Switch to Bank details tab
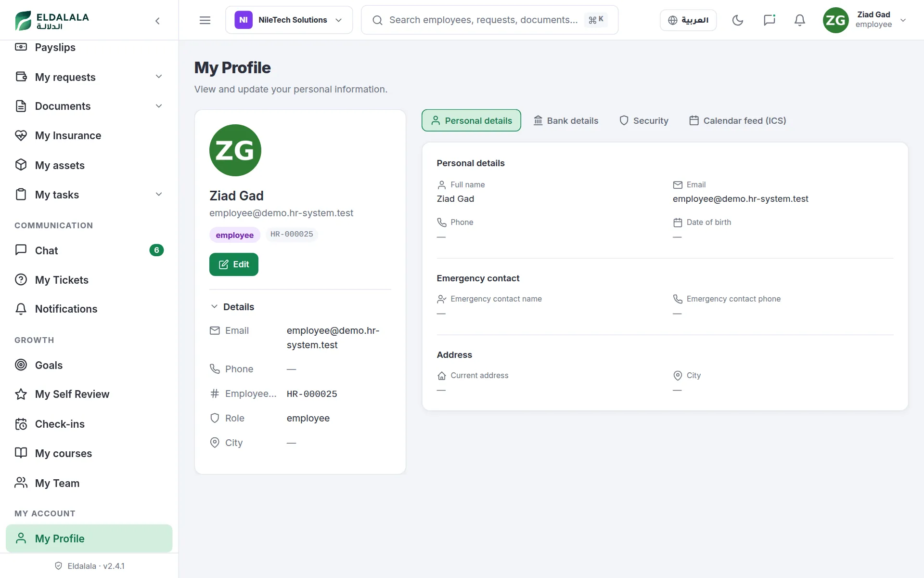 [566, 120]
